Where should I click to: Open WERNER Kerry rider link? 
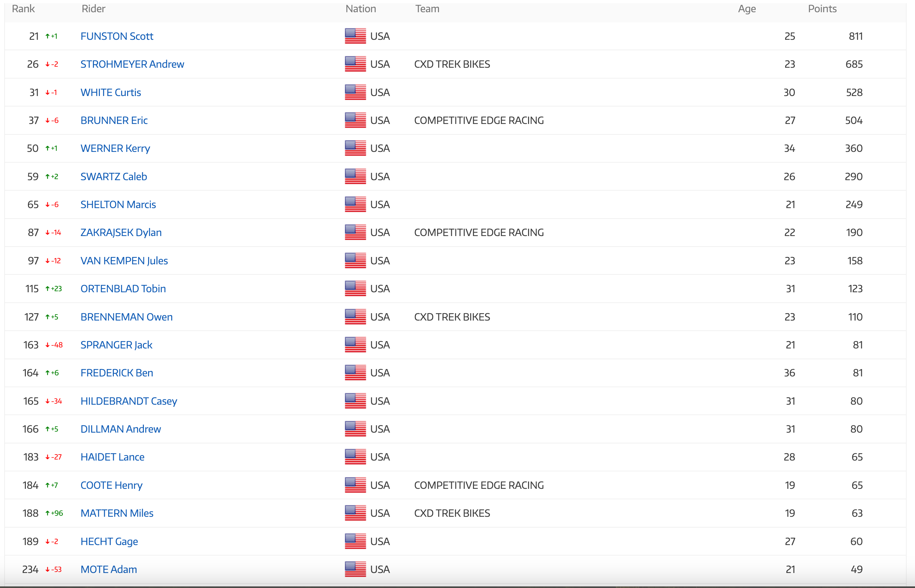[115, 148]
